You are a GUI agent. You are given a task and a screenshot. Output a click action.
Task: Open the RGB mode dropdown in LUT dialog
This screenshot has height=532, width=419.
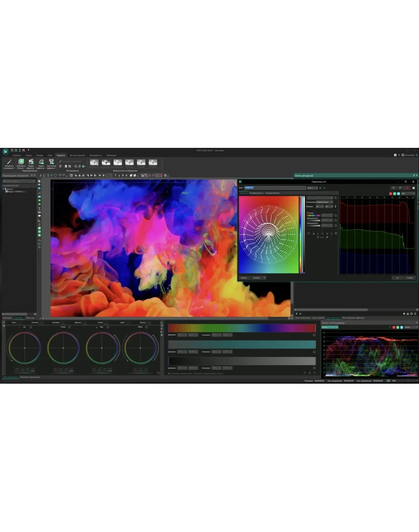pos(408,193)
